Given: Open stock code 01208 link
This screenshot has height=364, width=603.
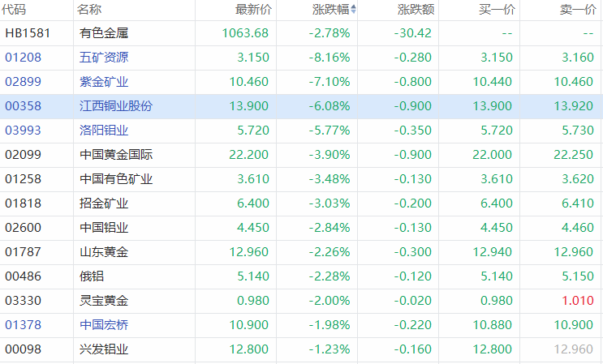Looking at the screenshot, I should pyautogui.click(x=23, y=58).
